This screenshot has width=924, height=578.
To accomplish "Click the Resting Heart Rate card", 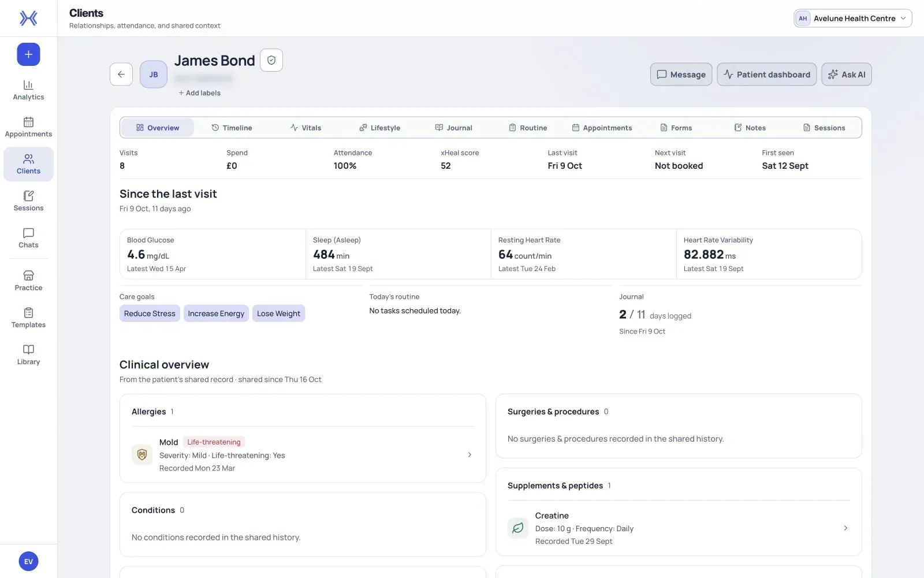I will 584,254.
